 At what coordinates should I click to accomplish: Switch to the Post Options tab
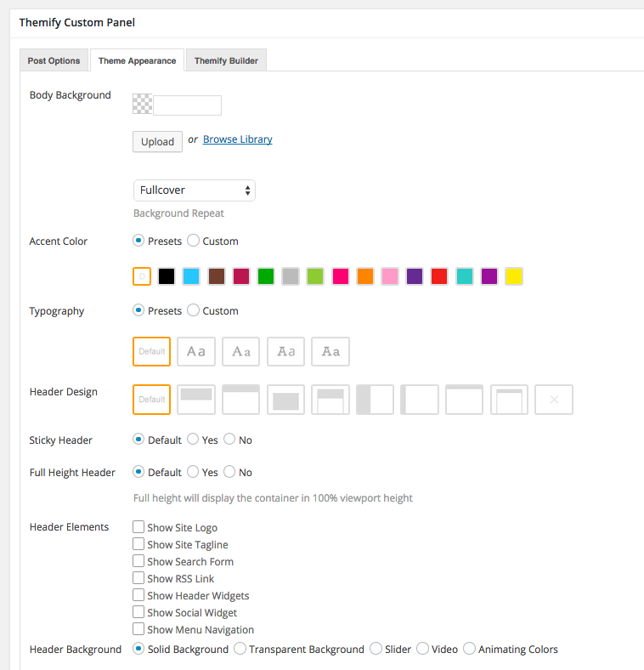tap(54, 60)
